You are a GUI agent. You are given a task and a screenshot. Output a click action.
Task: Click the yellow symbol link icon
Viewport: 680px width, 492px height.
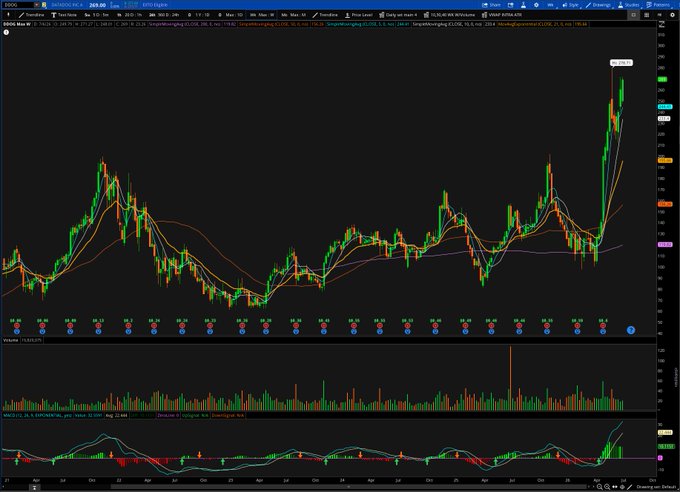[44, 5]
